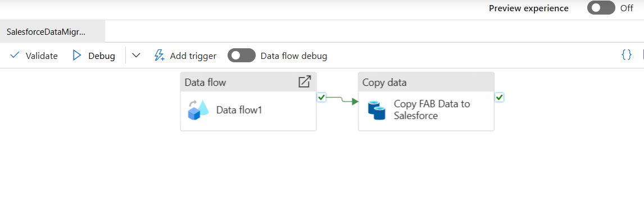Click the Data flow activity success checkbox
This screenshot has width=644, height=211.
click(321, 97)
